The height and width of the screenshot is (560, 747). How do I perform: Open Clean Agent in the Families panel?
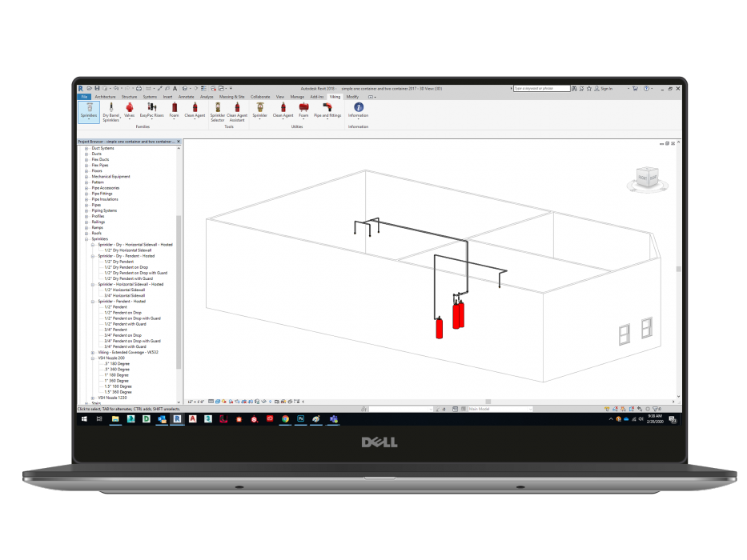coord(195,110)
